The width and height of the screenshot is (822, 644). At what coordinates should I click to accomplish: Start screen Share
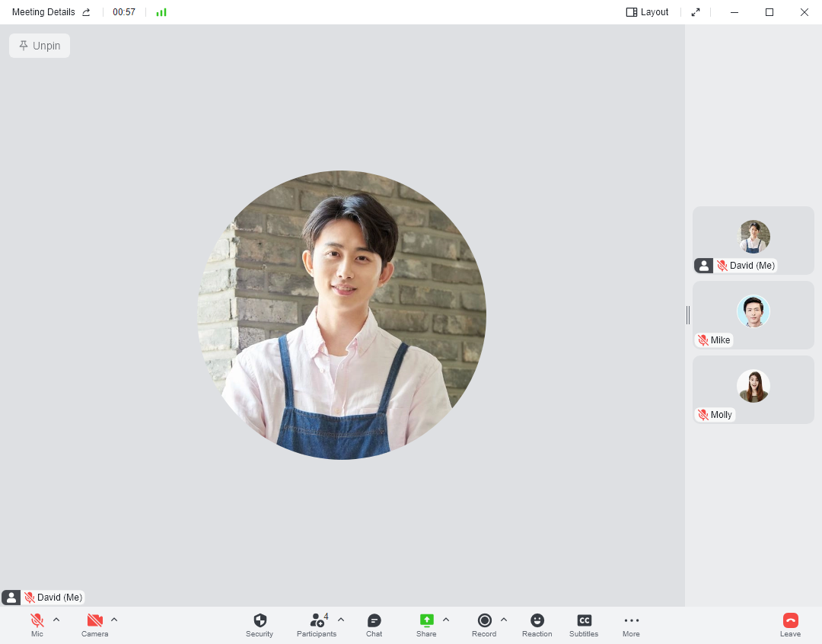coord(427,625)
